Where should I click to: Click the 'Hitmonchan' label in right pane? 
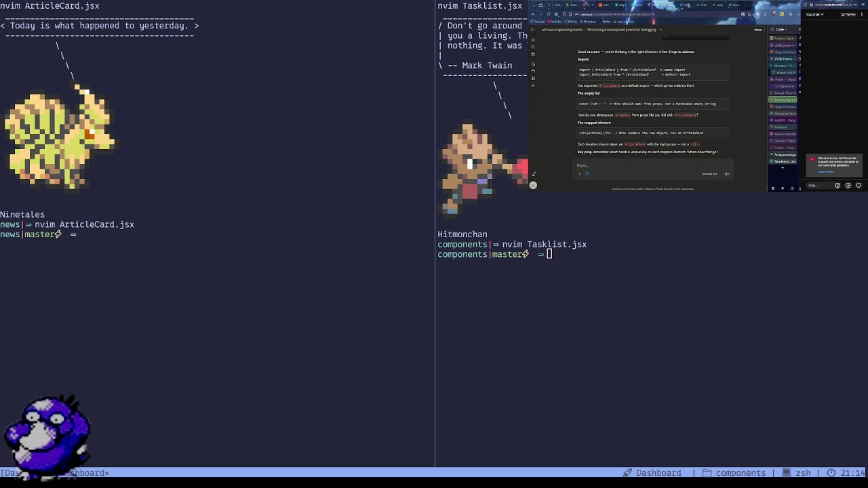click(x=462, y=235)
